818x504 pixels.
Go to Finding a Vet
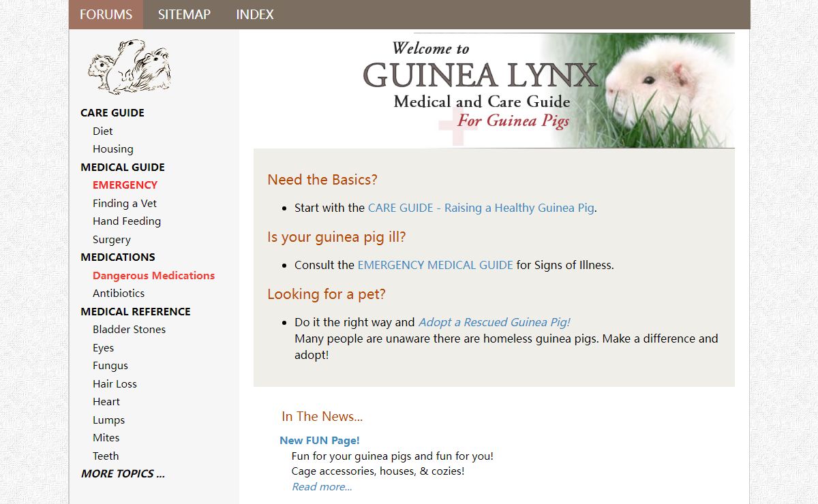(125, 203)
